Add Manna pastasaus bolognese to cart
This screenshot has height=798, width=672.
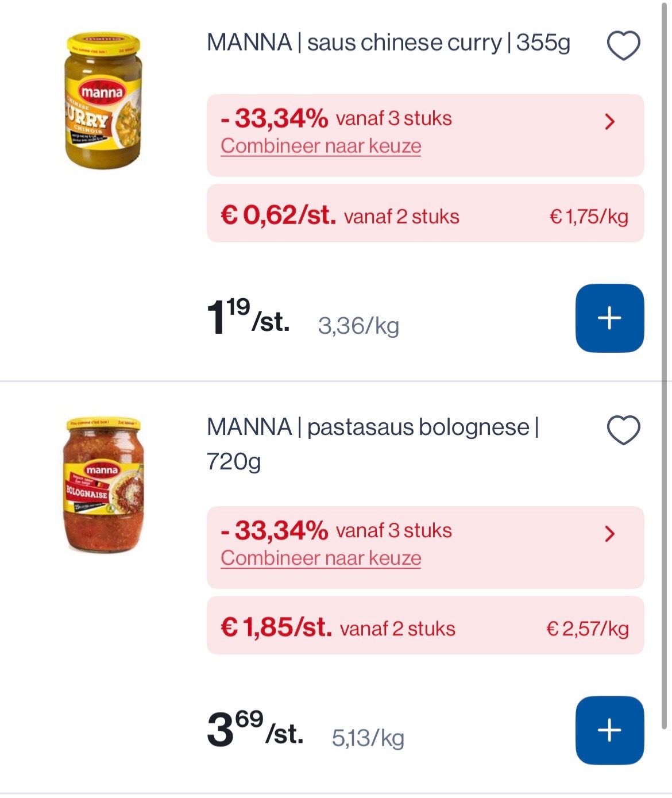609,730
